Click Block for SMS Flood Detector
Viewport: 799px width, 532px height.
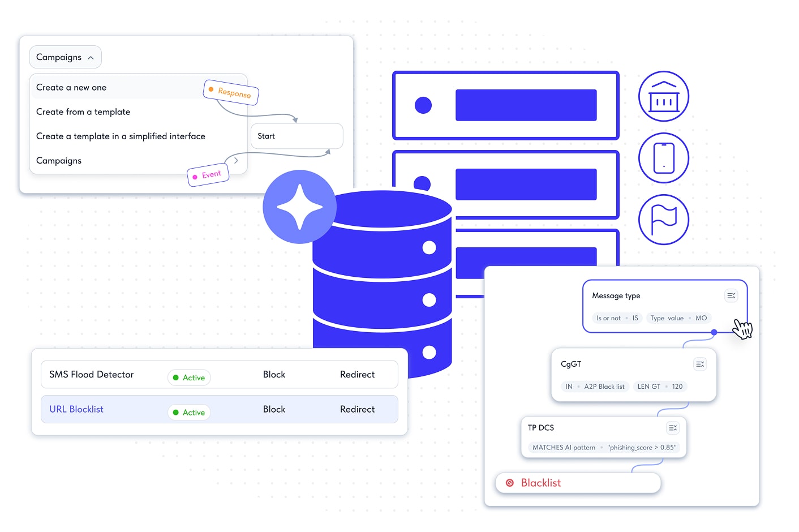pyautogui.click(x=274, y=375)
